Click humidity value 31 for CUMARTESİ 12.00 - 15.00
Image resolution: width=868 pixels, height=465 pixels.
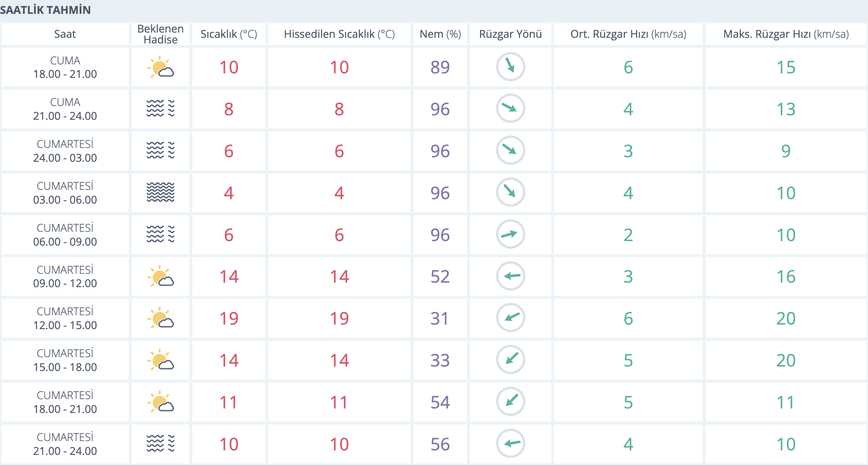point(440,319)
